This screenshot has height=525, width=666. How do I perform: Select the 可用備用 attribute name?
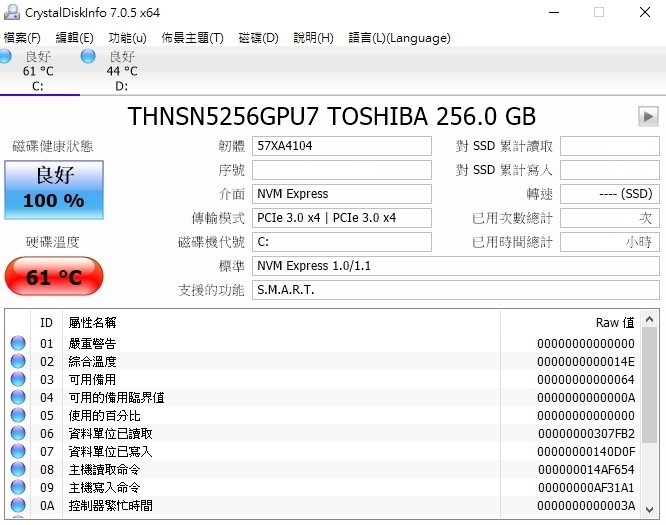coord(92,380)
